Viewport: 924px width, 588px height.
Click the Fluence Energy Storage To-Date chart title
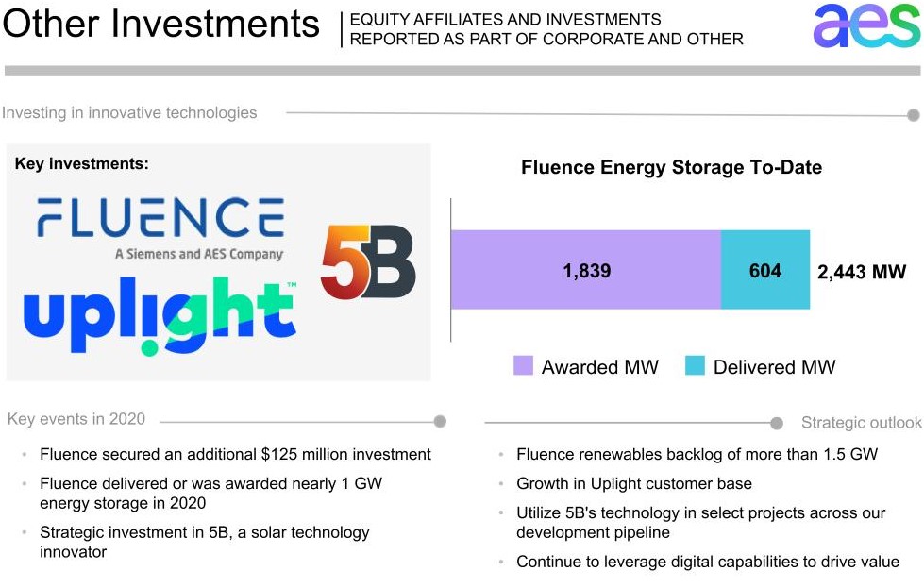point(671,168)
